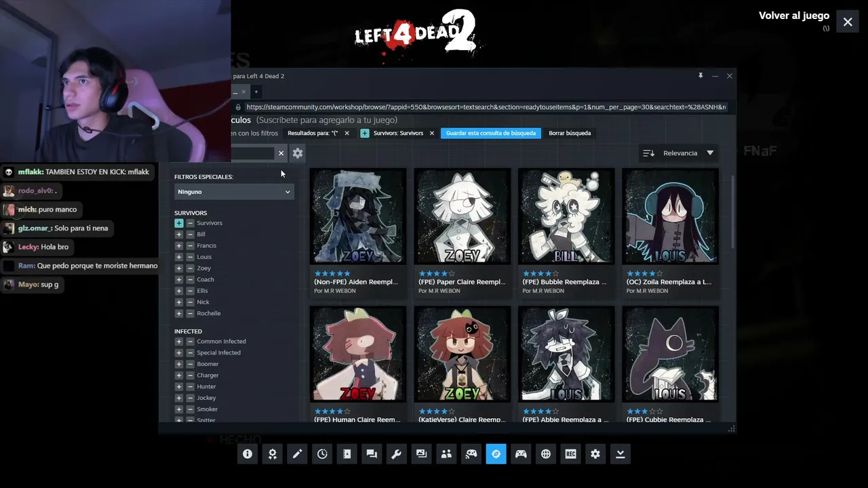The image size is (868, 488).
Task: Open the (FPE) Cubbie Louis thumbnail
Action: coord(670,354)
